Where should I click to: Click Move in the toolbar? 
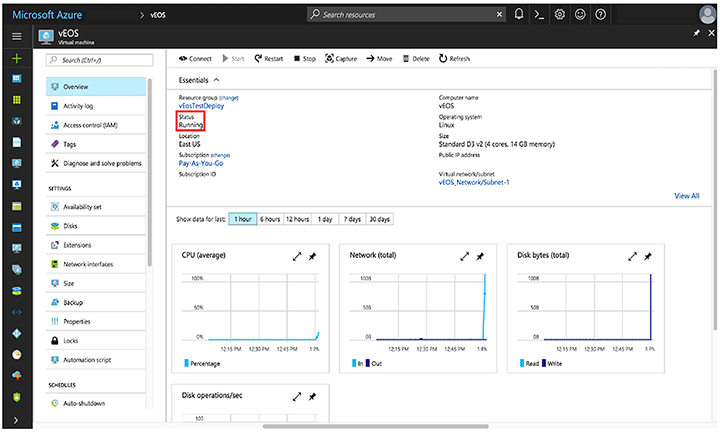(379, 59)
